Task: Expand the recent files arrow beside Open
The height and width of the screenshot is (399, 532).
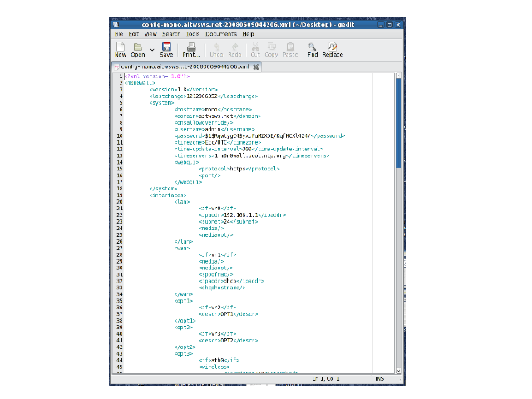Action: coord(152,48)
